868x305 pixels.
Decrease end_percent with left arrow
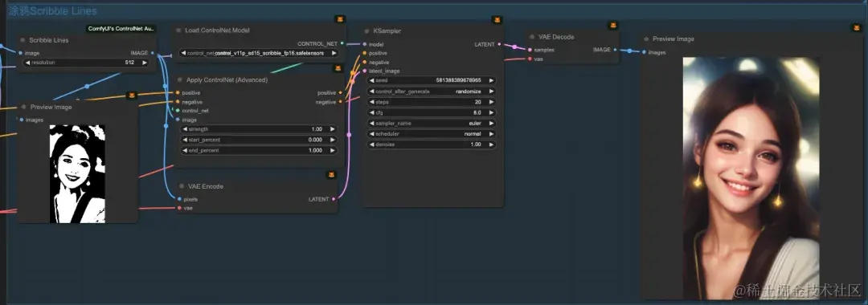coord(186,150)
